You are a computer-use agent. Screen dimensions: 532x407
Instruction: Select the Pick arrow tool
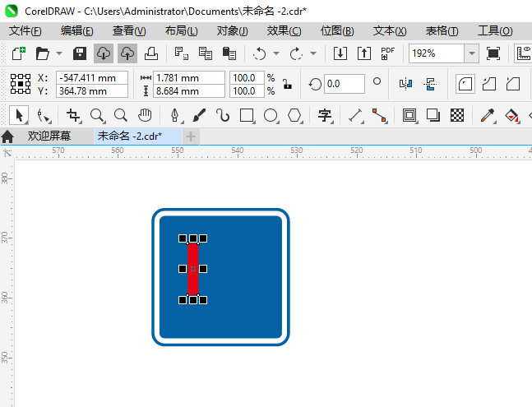pyautogui.click(x=19, y=115)
